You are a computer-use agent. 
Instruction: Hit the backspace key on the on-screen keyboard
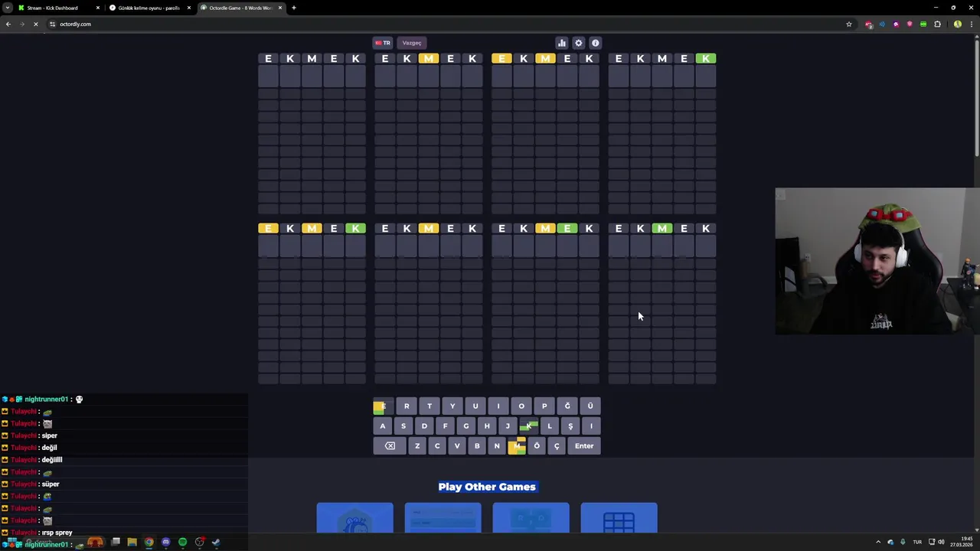pyautogui.click(x=390, y=446)
